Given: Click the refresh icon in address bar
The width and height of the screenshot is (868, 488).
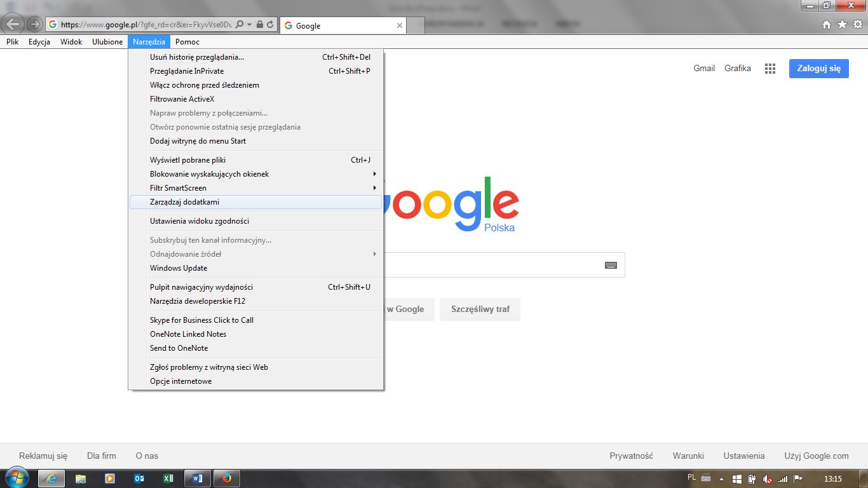Looking at the screenshot, I should [x=270, y=25].
